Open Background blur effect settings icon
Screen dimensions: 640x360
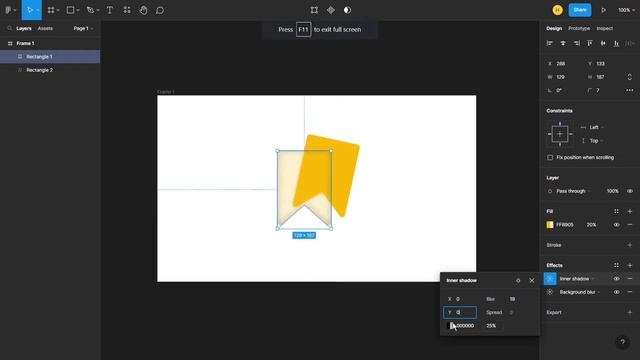pos(550,292)
